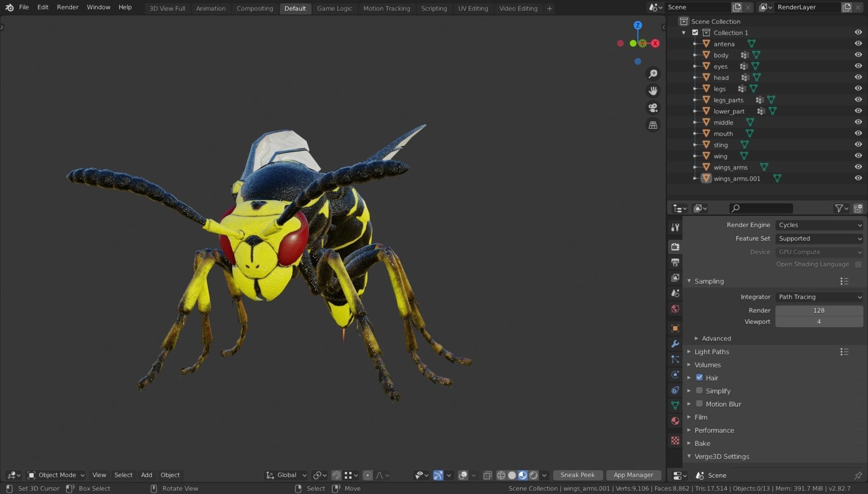Open the Add menu in viewport header

[x=146, y=475]
